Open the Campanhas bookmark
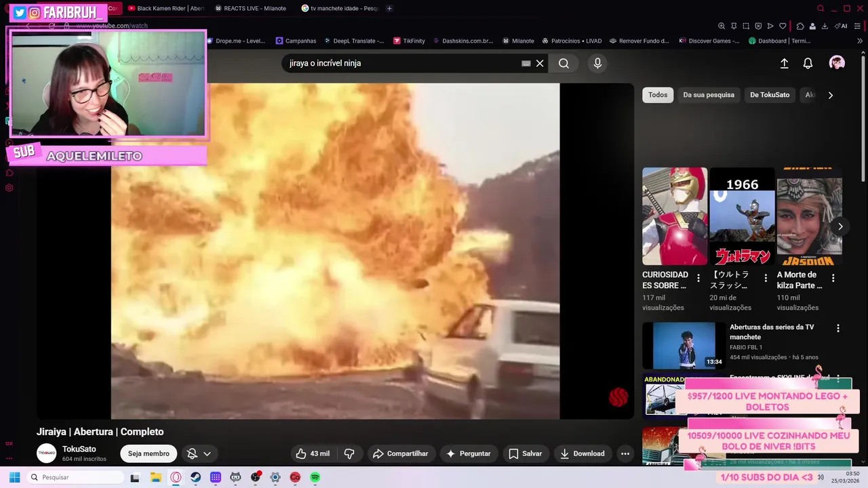This screenshot has height=488, width=868. coord(296,41)
